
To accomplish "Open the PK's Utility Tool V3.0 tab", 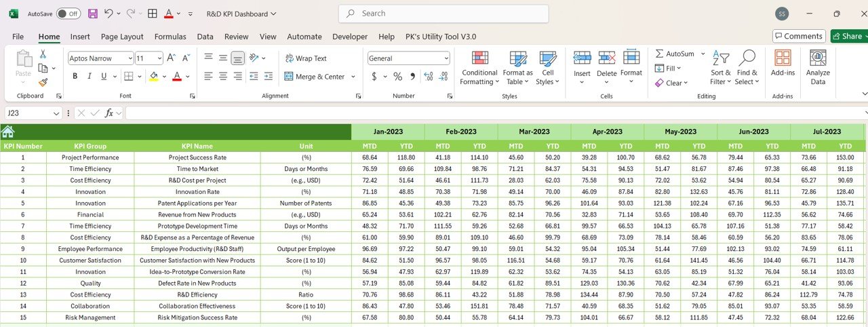I will click(441, 37).
